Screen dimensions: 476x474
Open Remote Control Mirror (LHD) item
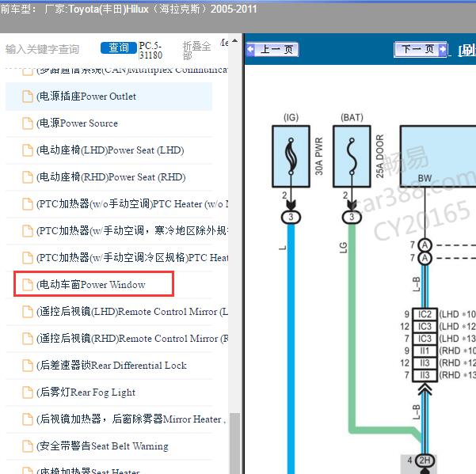117,312
